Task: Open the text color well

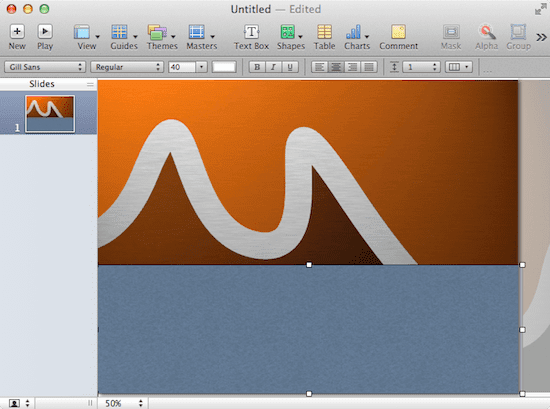Action: pos(224,67)
